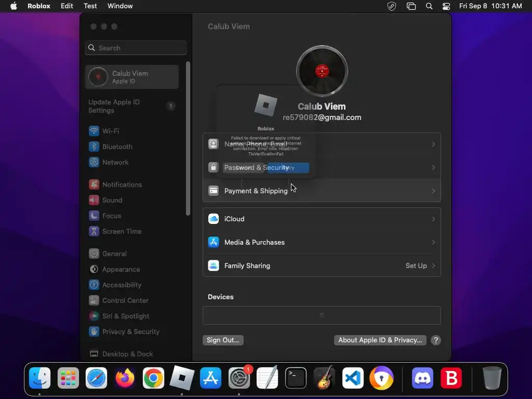Open Launchpad from the dock
Image resolution: width=532 pixels, height=399 pixels.
coord(68,378)
